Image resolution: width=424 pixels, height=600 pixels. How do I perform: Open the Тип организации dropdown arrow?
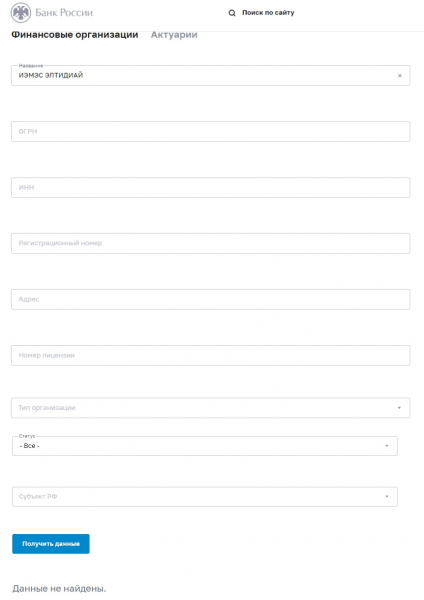click(x=399, y=408)
